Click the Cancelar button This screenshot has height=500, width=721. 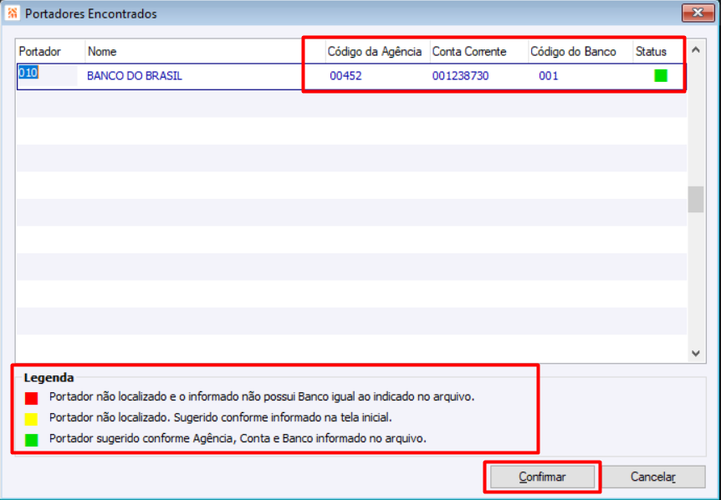[653, 477]
